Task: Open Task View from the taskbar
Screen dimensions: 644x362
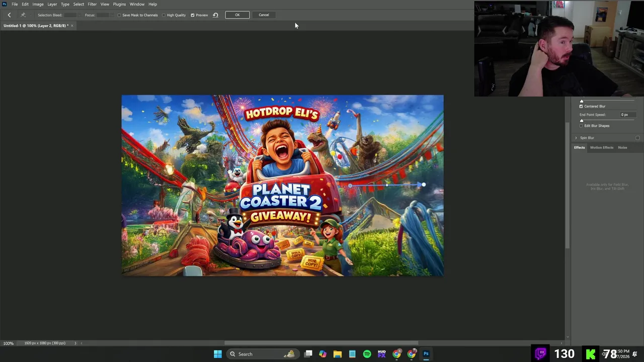Action: 308,354
